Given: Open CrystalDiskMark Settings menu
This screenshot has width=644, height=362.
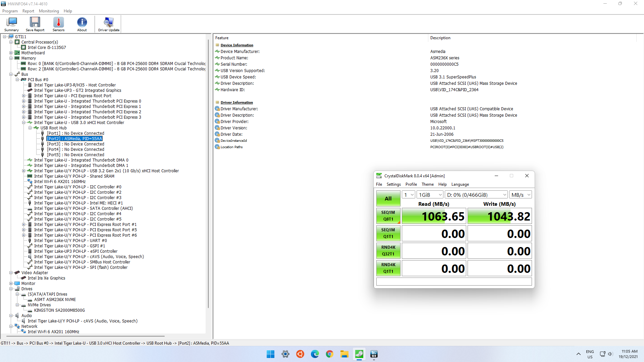Looking at the screenshot, I should point(393,184).
